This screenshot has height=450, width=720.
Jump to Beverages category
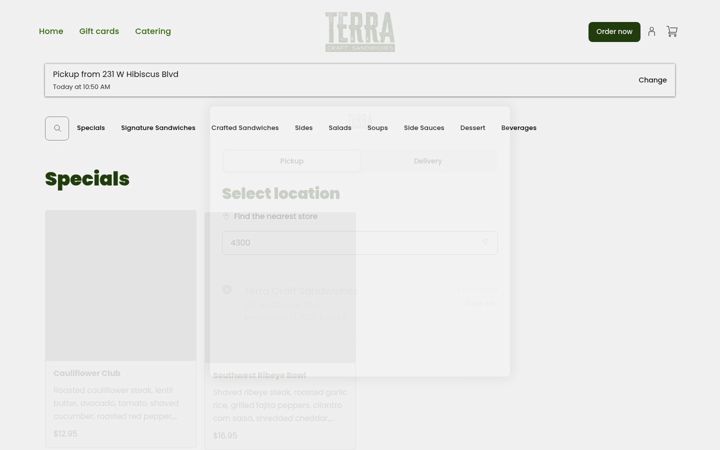pos(518,128)
